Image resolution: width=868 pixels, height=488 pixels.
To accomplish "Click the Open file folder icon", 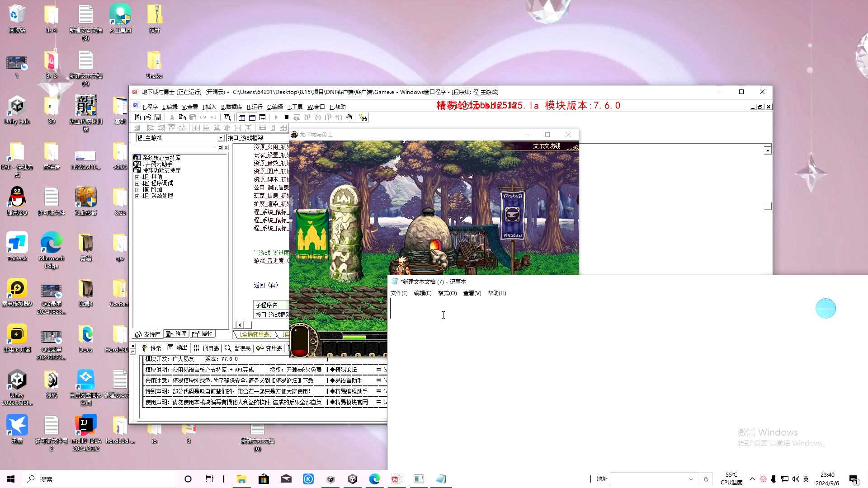I will click(147, 117).
